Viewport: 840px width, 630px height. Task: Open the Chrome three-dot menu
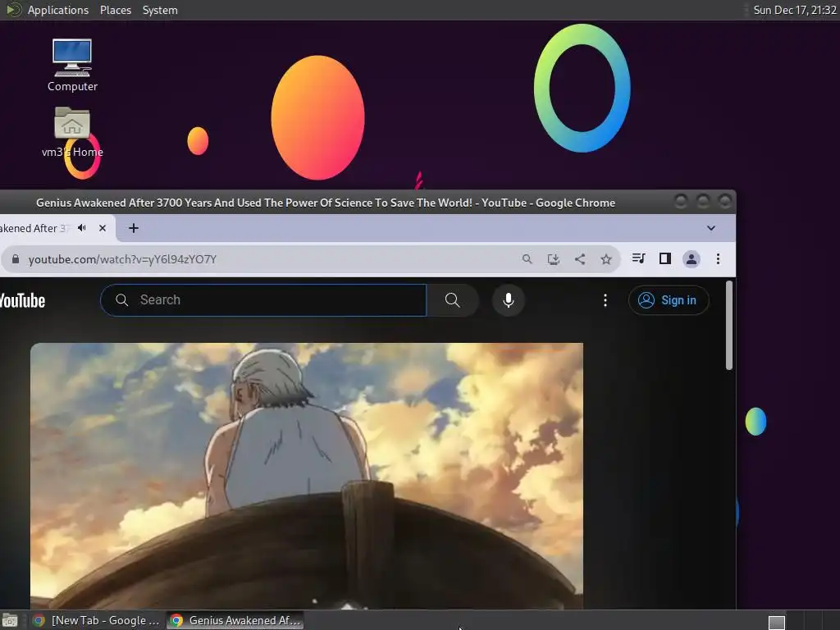coord(718,259)
